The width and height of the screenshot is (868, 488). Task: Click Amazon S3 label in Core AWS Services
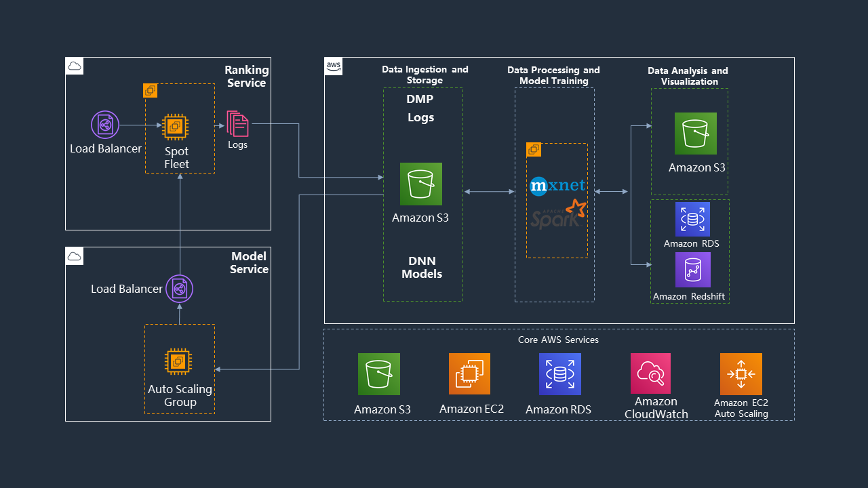382,409
